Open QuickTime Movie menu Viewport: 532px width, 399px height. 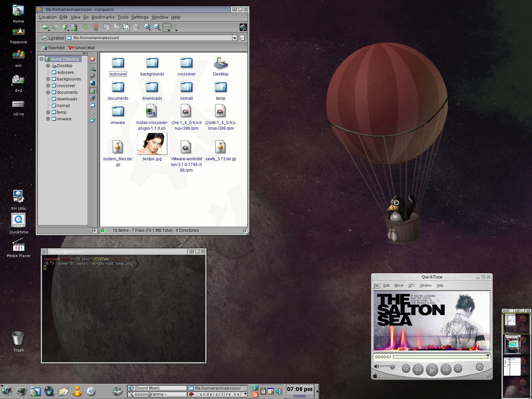399,285
